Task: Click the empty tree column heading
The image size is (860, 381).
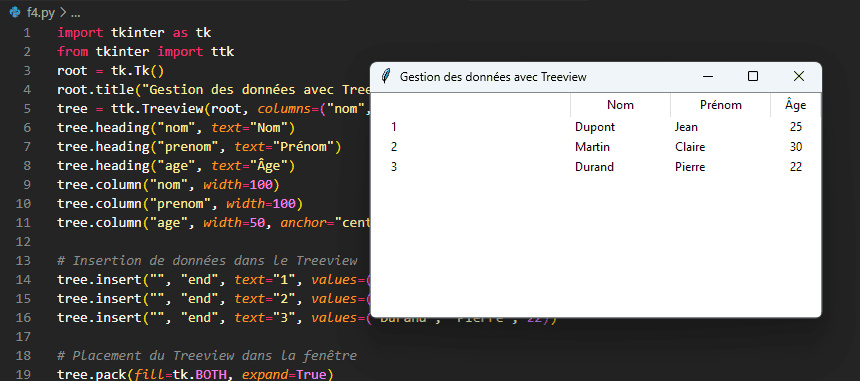Action: click(x=471, y=105)
